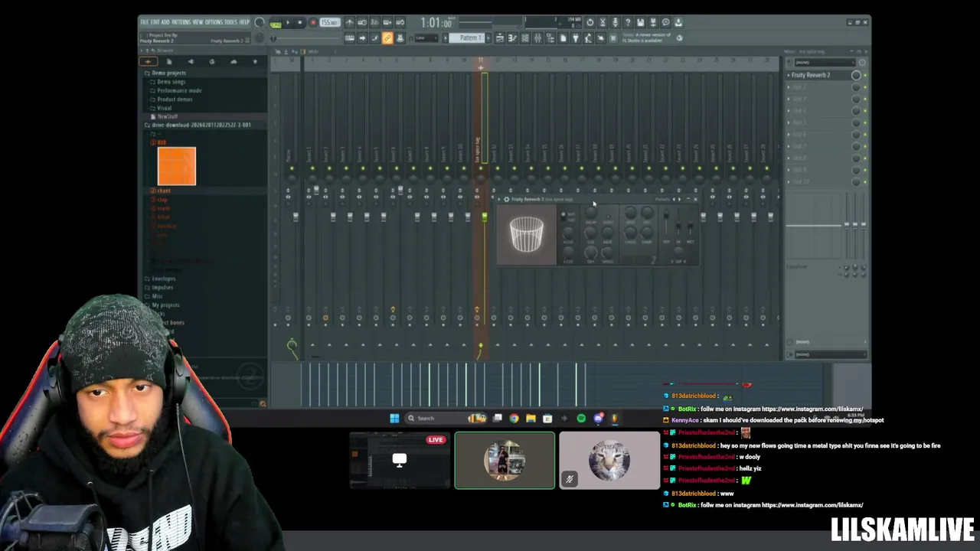Open the (none) input dropdown in mixer
The width and height of the screenshot is (980, 551).
825,62
